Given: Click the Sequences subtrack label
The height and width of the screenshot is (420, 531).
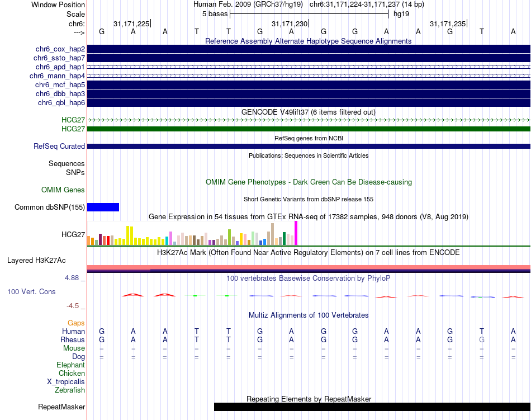Looking at the screenshot, I should pyautogui.click(x=67, y=164).
